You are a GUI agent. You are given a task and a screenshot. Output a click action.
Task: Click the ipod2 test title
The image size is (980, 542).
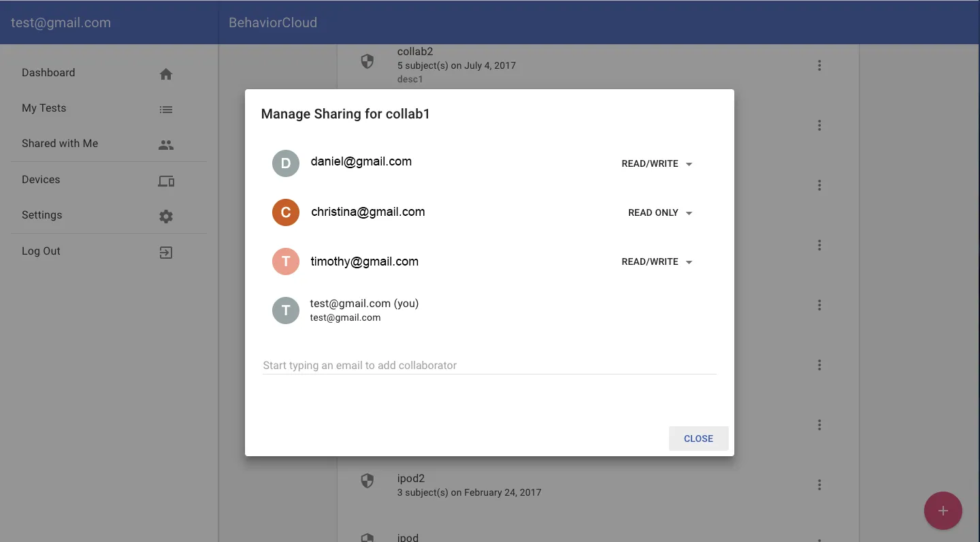(411, 479)
